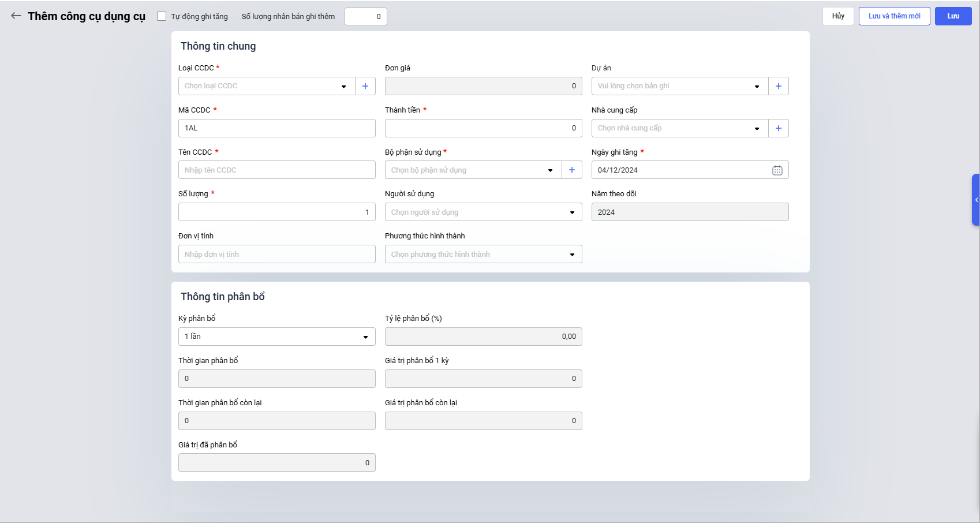Screen dimensions: 980x523
Task: Select a Bộ phận sử dụng option
Action: 473,170
